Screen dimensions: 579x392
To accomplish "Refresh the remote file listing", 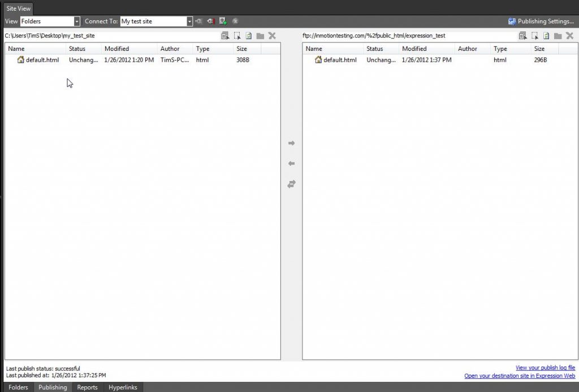I will pyautogui.click(x=546, y=35).
